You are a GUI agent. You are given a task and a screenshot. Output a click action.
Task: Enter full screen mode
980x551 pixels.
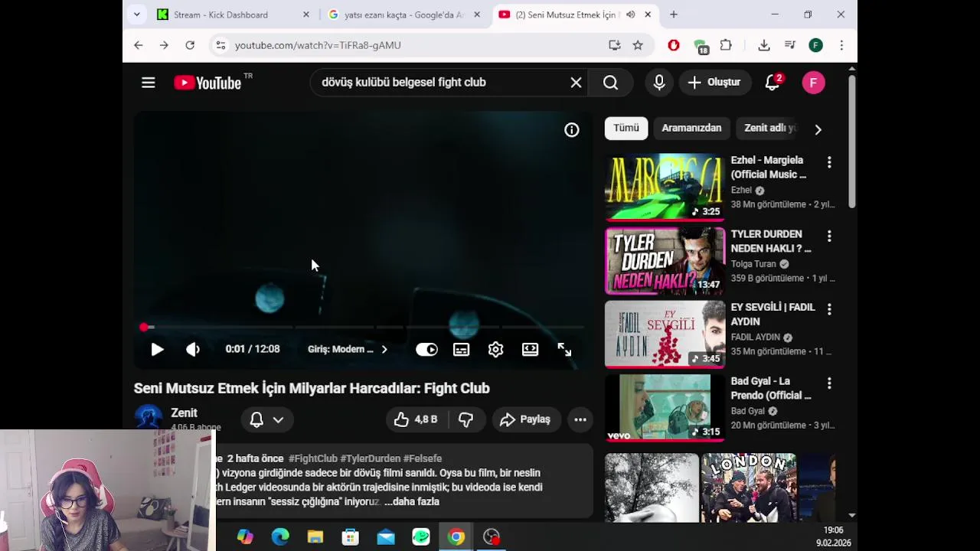coord(564,349)
